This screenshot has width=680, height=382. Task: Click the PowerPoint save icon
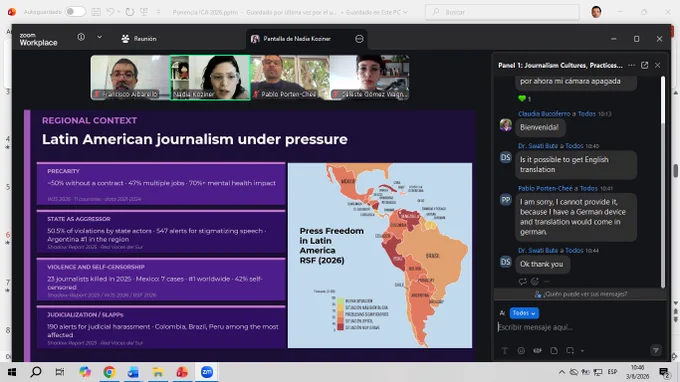coord(96,12)
